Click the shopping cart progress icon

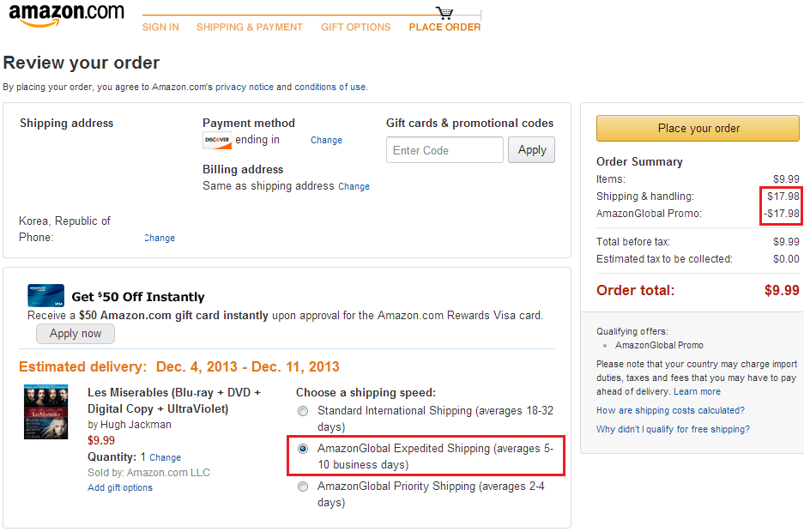(x=444, y=13)
